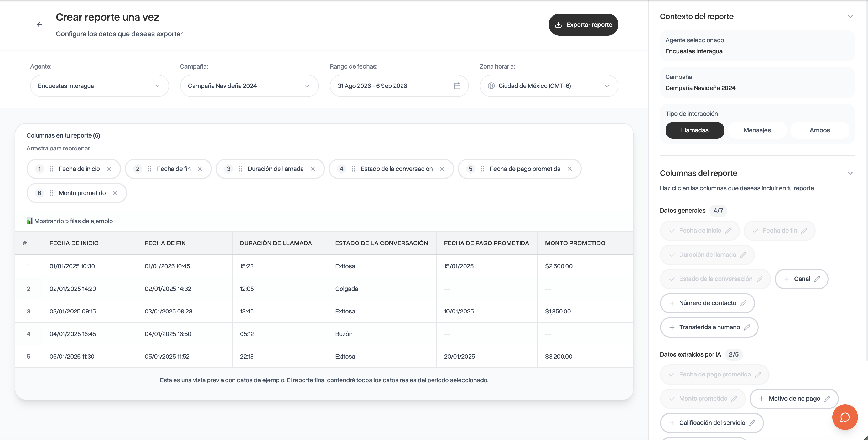Grab the drag handle of Monto prometido chip
The height and width of the screenshot is (440, 868).
[x=51, y=193]
